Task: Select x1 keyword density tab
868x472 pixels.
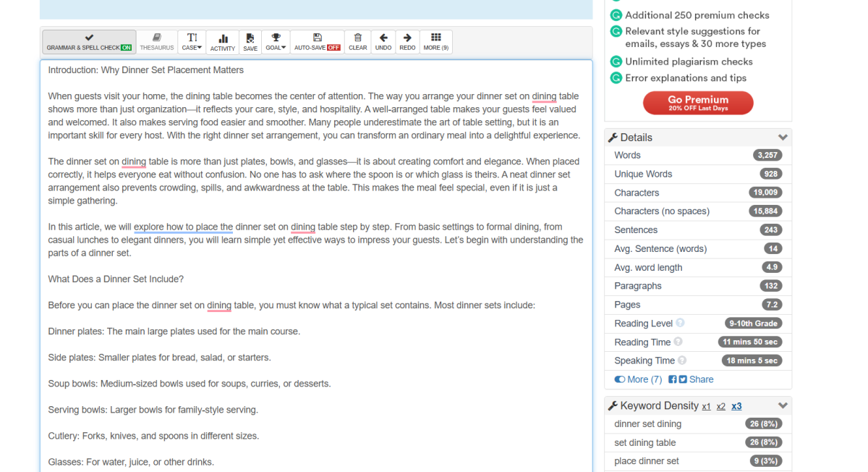Action: [x=707, y=407]
